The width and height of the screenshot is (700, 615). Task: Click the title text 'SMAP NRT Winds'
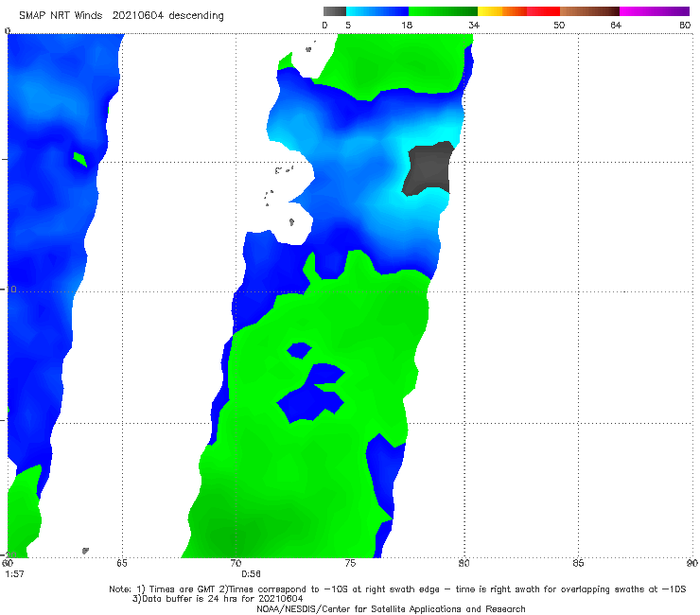point(61,16)
